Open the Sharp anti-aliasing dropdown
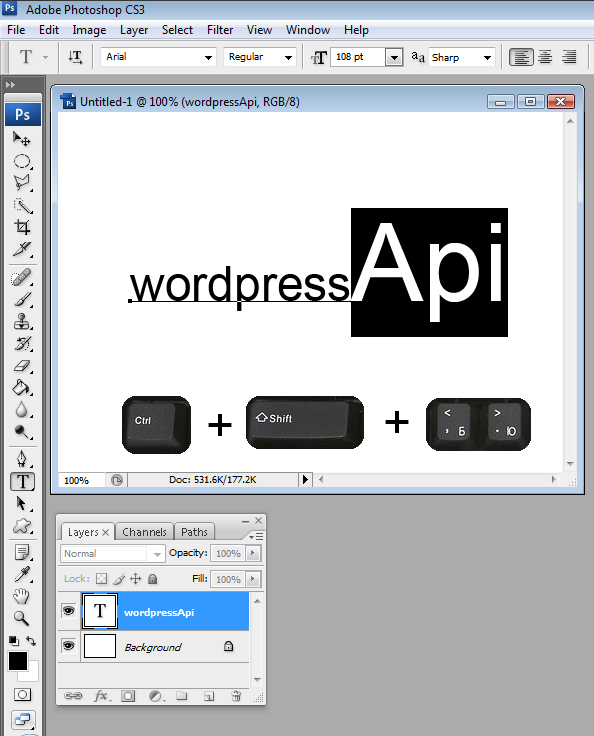 [487, 58]
